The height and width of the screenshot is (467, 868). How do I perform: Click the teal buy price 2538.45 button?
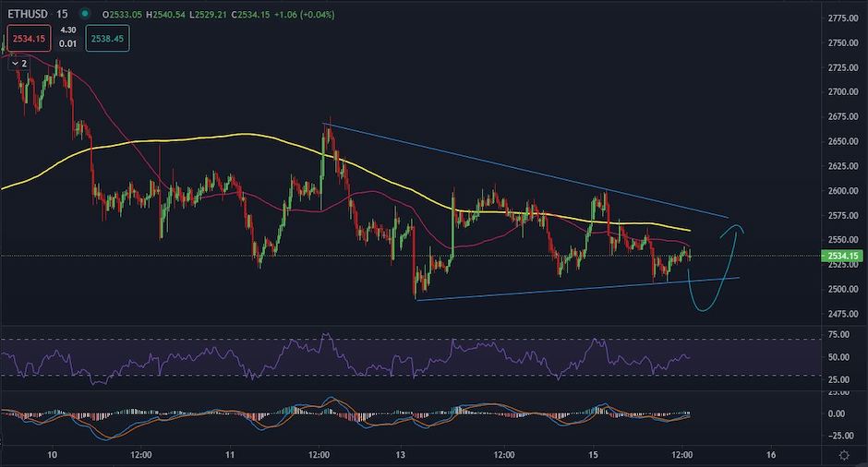107,39
